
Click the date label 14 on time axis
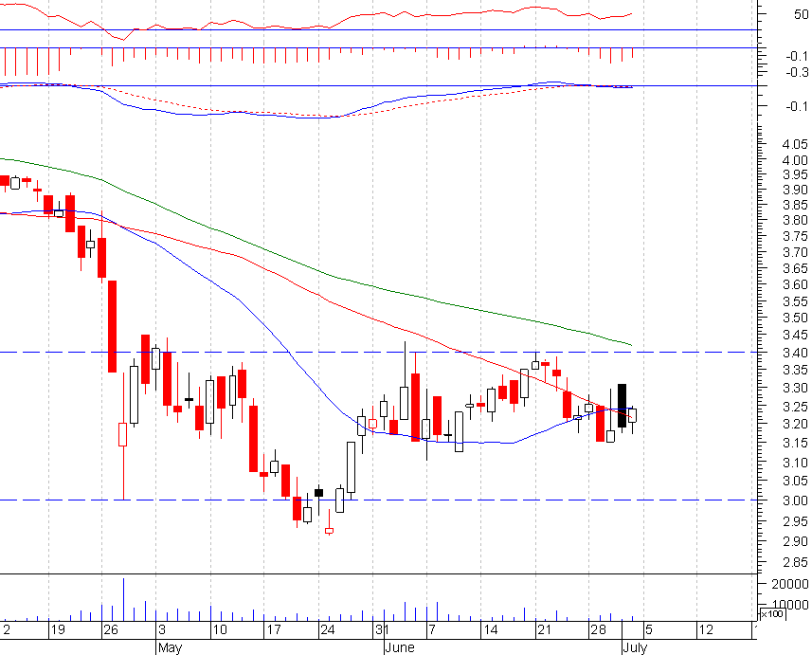coord(490,630)
